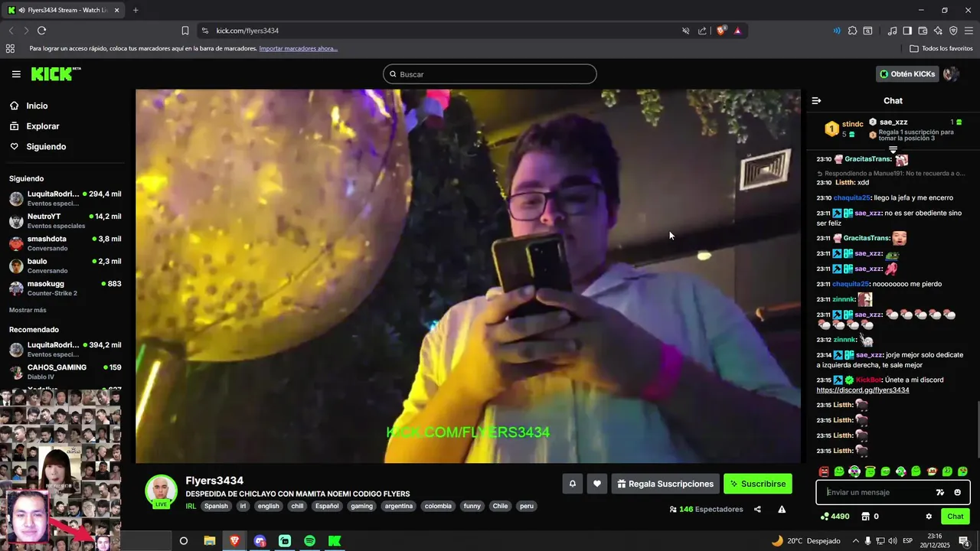Show hidden system tray icons chevron
The width and height of the screenshot is (980, 551).
point(856,541)
